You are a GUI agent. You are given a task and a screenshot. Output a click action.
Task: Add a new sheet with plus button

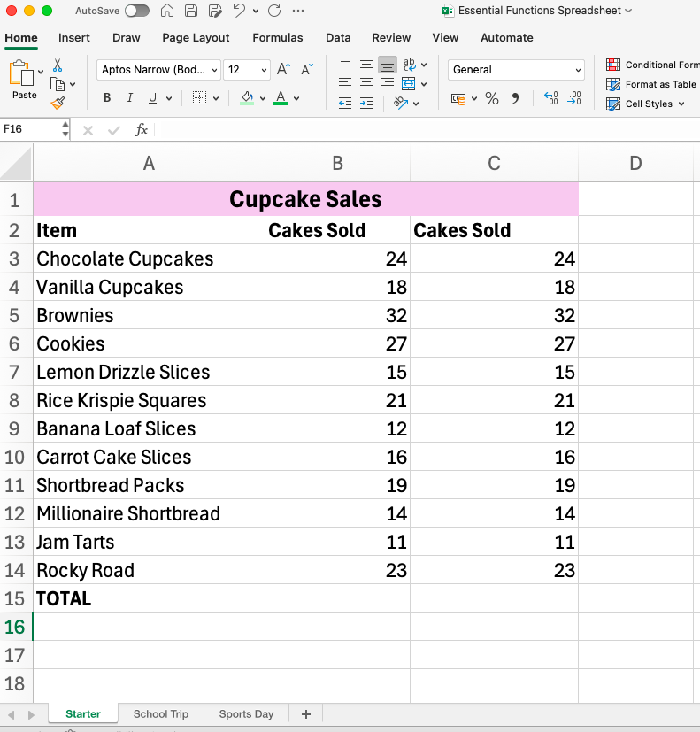[306, 714]
